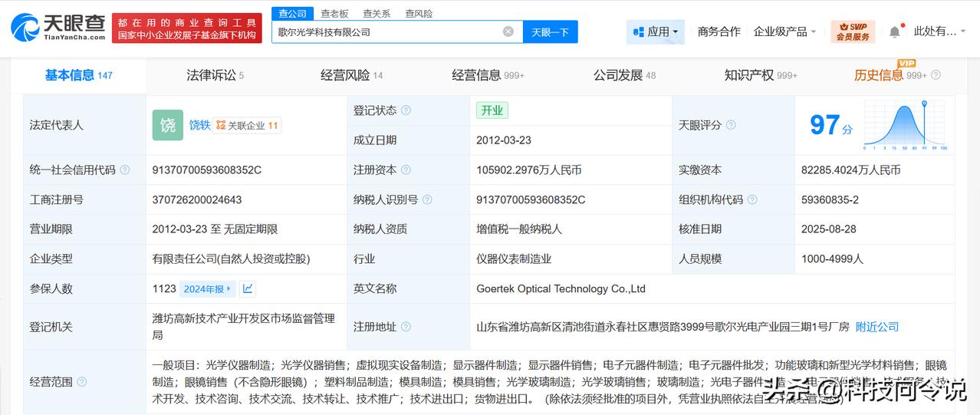
Task: Click the 97分 score value
Action: [x=831, y=125]
